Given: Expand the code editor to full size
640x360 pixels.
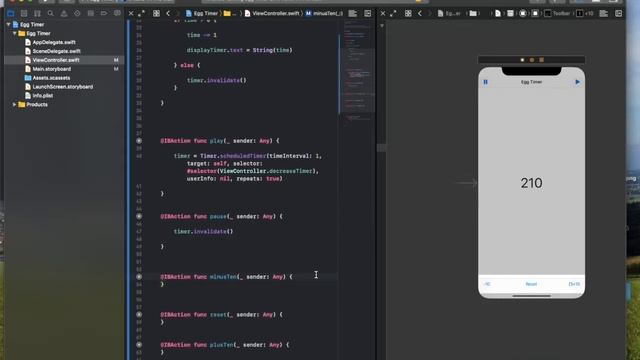Looking at the screenshot, I should coord(141,13).
